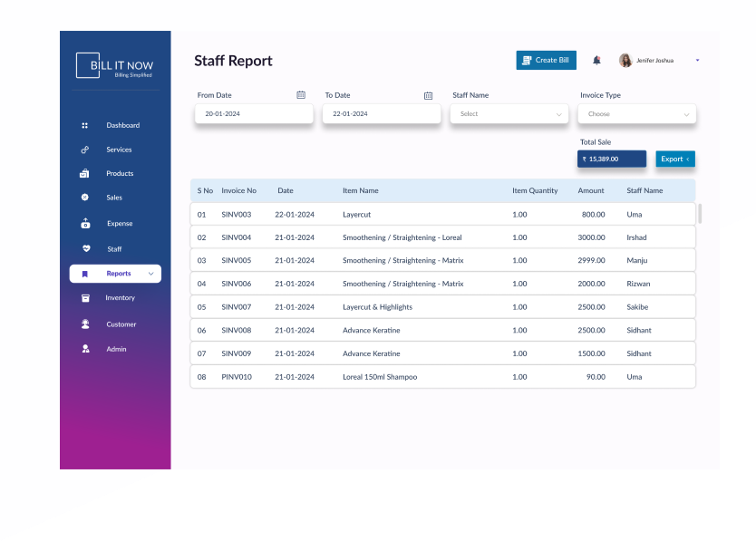Click the notification bell icon

coord(596,61)
